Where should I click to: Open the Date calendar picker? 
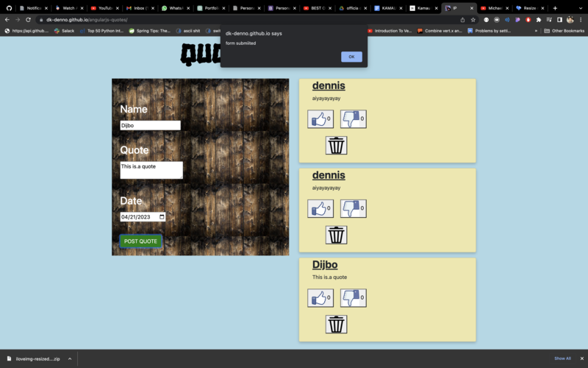(x=162, y=217)
